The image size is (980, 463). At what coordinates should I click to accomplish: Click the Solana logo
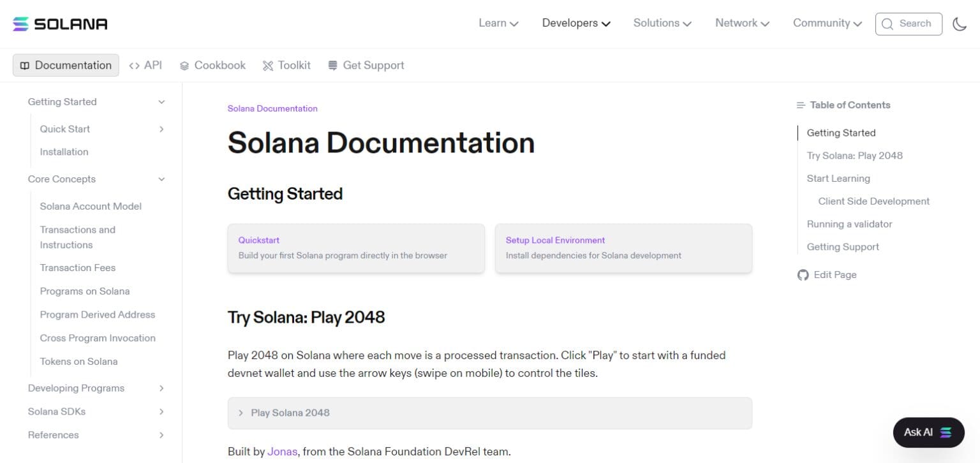coord(59,24)
